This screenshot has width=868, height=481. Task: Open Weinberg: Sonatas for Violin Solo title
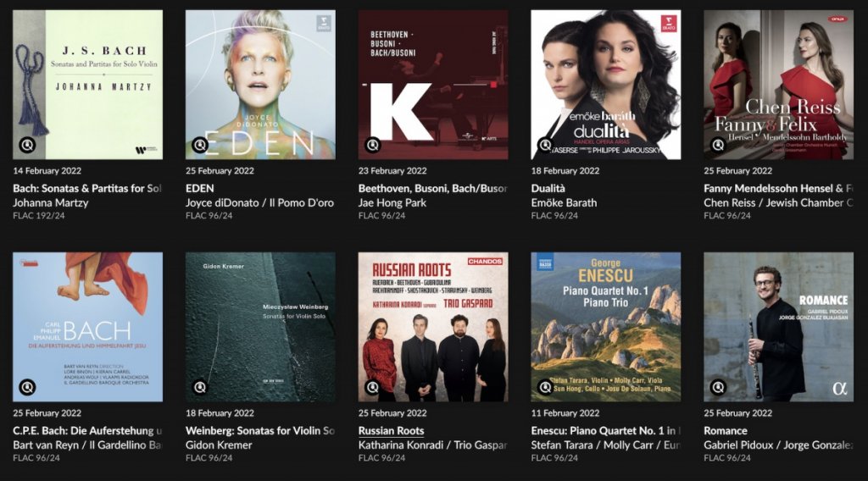[x=260, y=431]
